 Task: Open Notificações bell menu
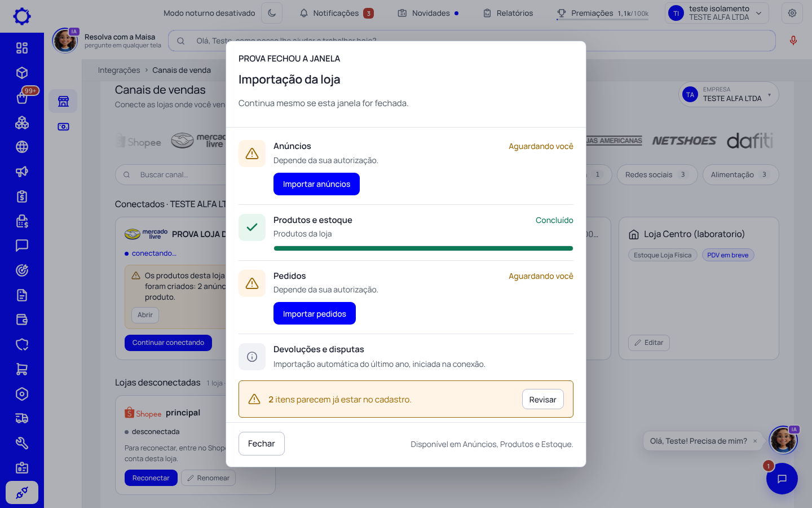tap(337, 13)
